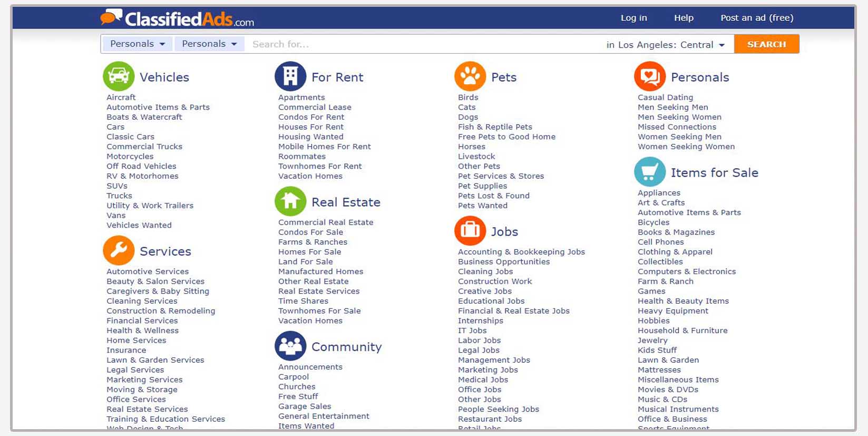Go to Motorcycles listings
This screenshot has width=868, height=436.
[x=130, y=157]
